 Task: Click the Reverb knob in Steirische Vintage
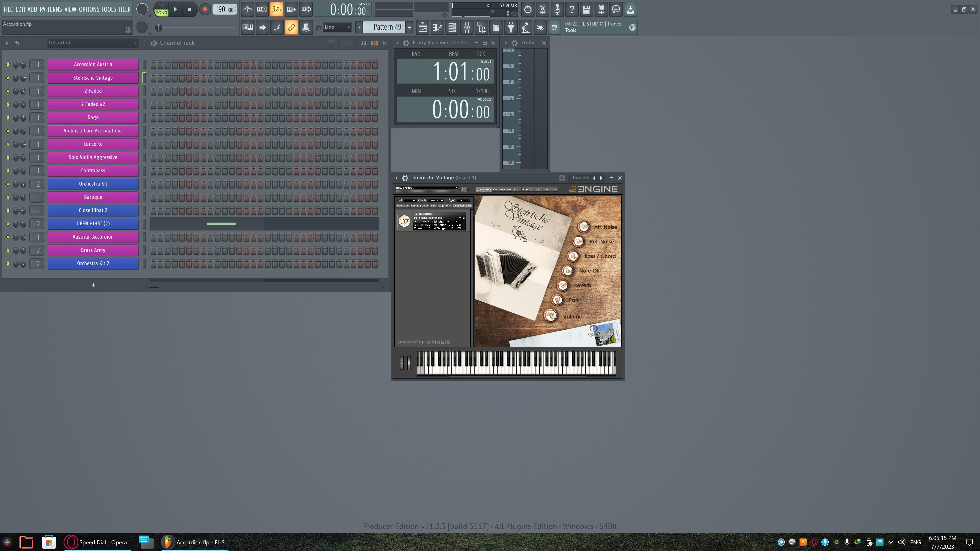point(563,285)
